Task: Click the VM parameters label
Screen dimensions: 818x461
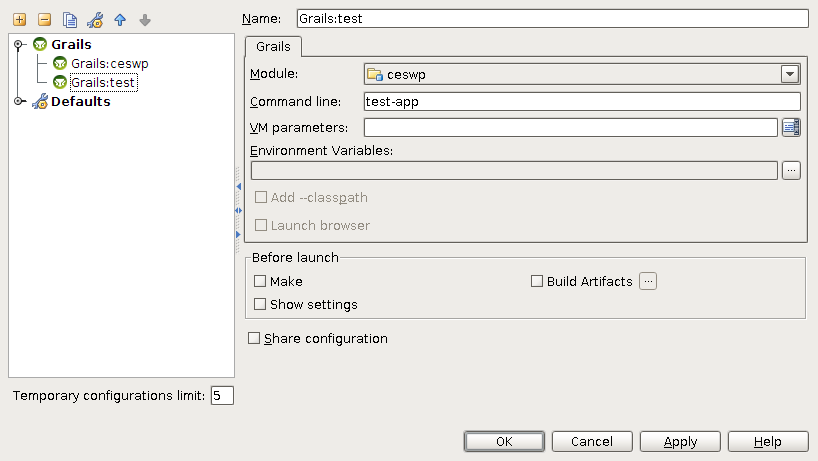Action: pyautogui.click(x=299, y=128)
